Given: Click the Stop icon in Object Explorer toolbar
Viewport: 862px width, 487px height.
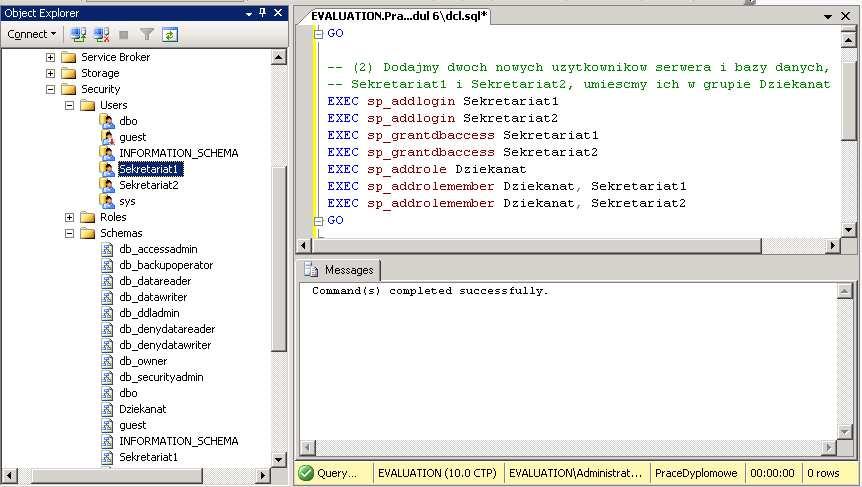Looking at the screenshot, I should 124,35.
